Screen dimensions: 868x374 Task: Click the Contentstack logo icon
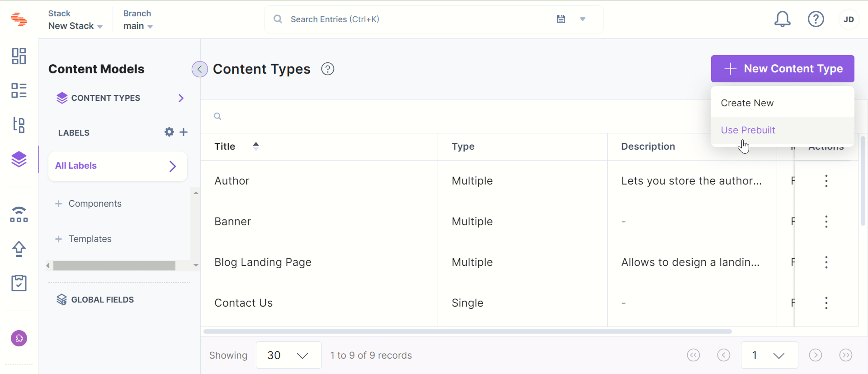[x=19, y=19]
